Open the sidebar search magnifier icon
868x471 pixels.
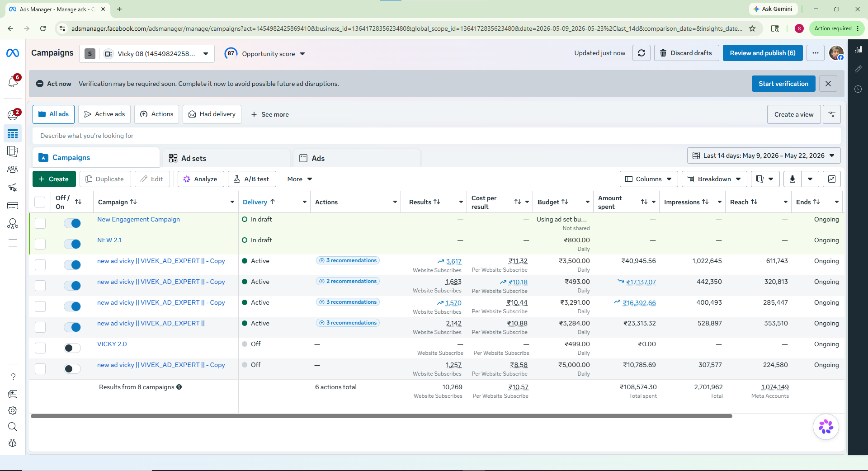13,427
